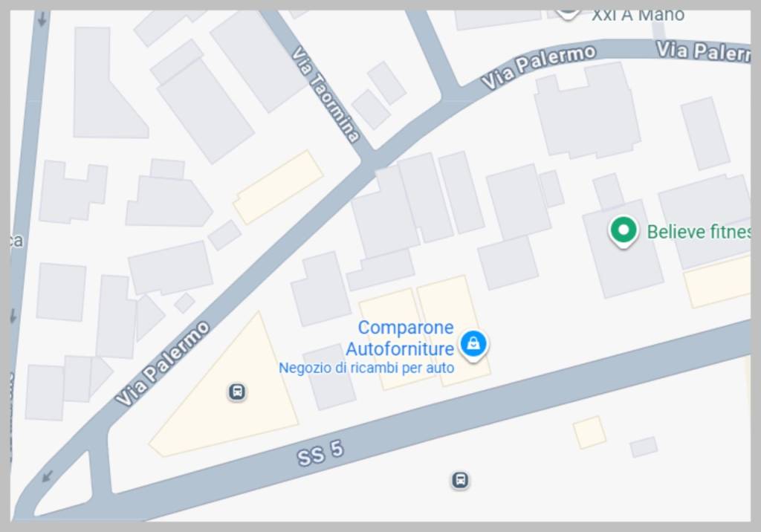
Task: Click the bus stop icon inside the yellow triangle
Action: [x=237, y=392]
